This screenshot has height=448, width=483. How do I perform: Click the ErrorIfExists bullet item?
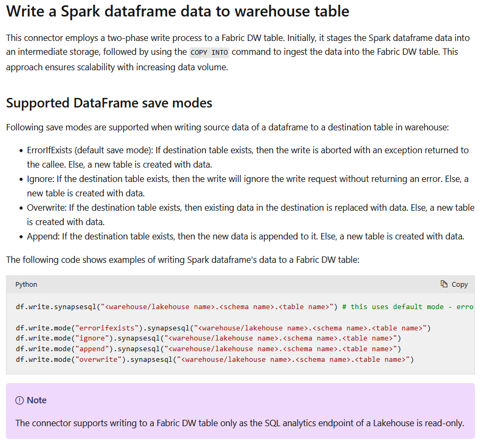pos(247,157)
